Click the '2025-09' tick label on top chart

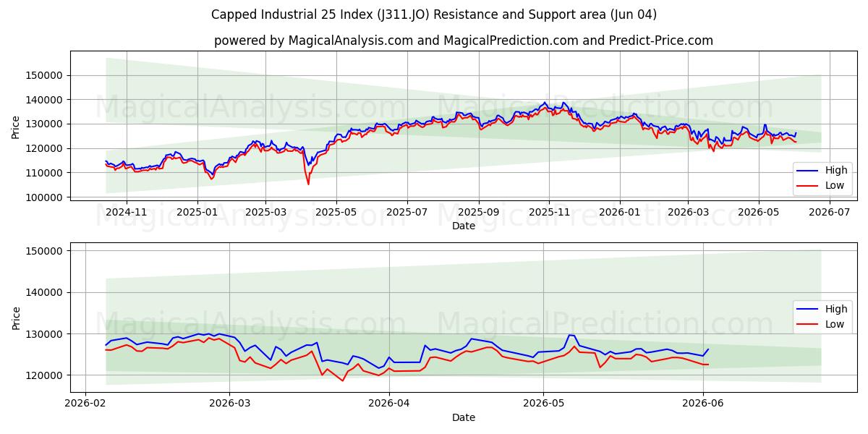[479, 212]
